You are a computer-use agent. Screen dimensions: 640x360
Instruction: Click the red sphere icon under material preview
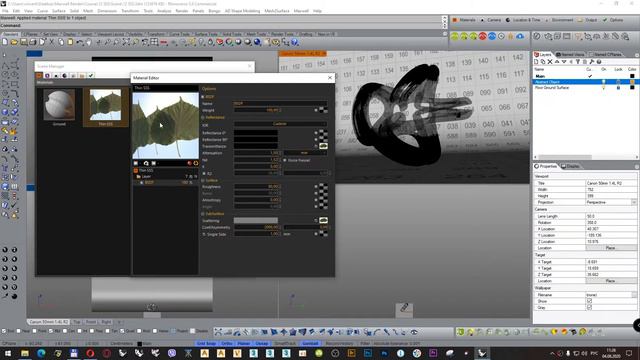click(189, 163)
